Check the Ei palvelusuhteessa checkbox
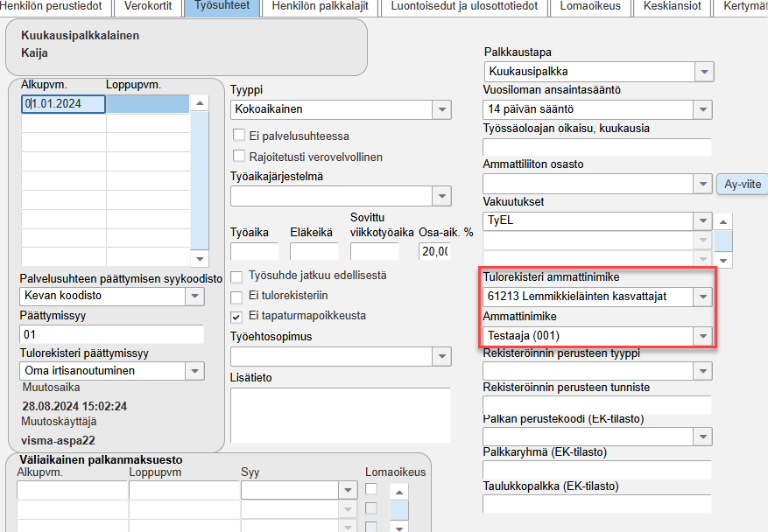 (238, 134)
